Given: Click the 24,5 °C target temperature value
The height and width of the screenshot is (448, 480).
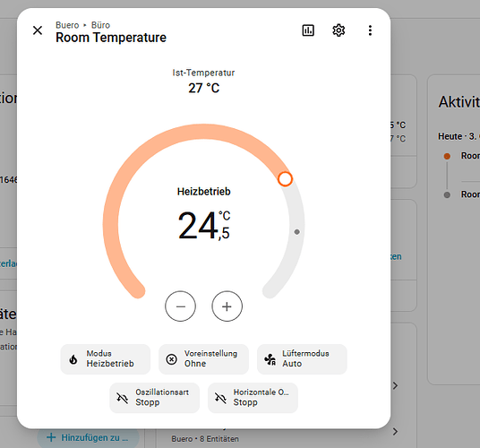Looking at the screenshot, I should tap(203, 226).
